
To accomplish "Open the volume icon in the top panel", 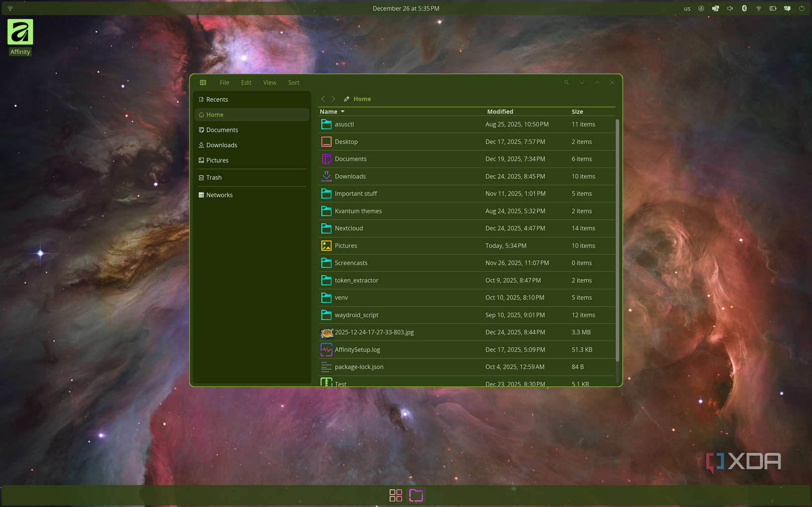I will pos(730,8).
